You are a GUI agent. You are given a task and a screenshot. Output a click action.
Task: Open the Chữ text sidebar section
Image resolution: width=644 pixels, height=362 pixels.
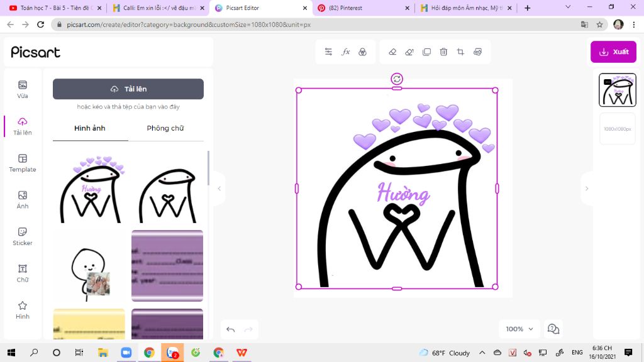(23, 273)
